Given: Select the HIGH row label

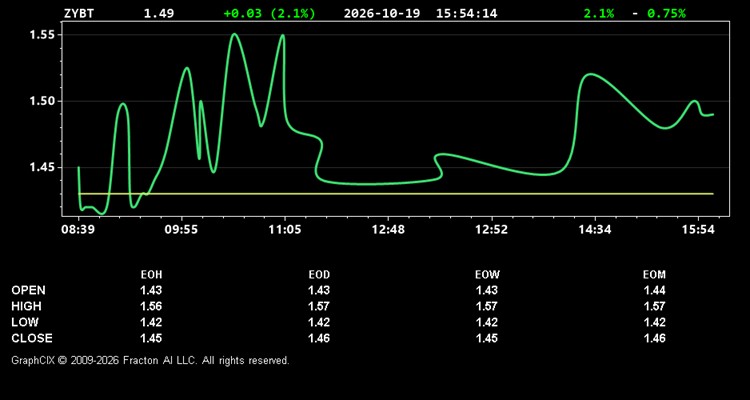Looking at the screenshot, I should click(x=26, y=306).
